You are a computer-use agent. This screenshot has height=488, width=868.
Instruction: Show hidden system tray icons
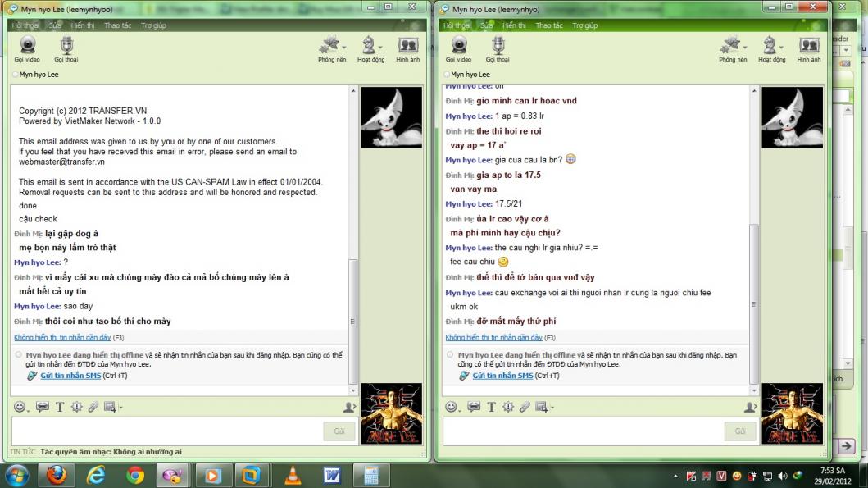[675, 476]
